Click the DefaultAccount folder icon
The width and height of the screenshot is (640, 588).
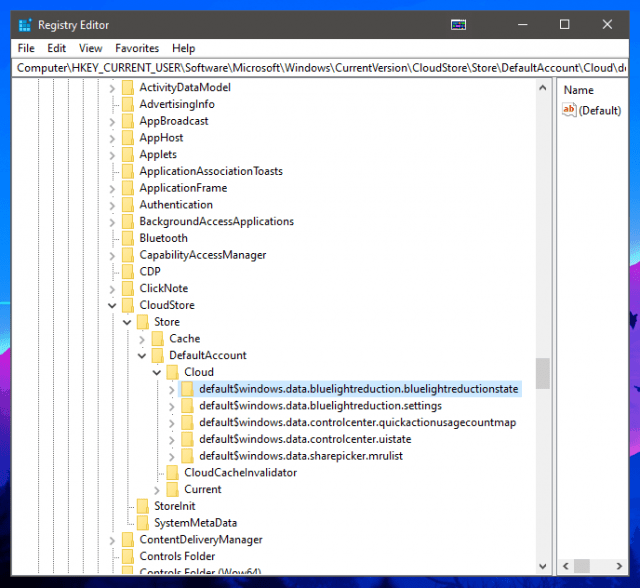tap(158, 355)
